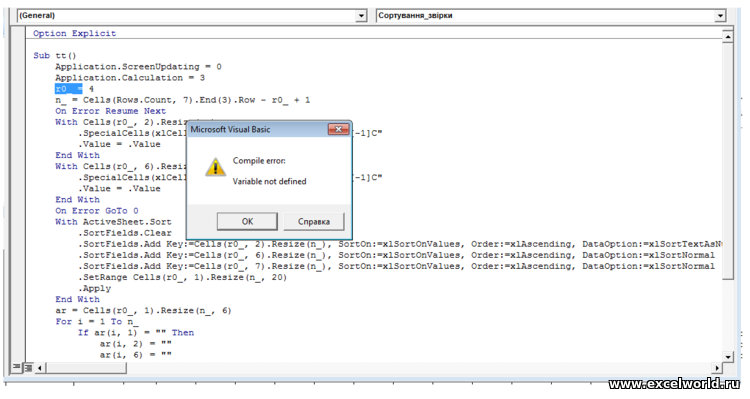The height and width of the screenshot is (399, 750).
Task: Click the .SetRange Cells line
Action: pos(183,277)
